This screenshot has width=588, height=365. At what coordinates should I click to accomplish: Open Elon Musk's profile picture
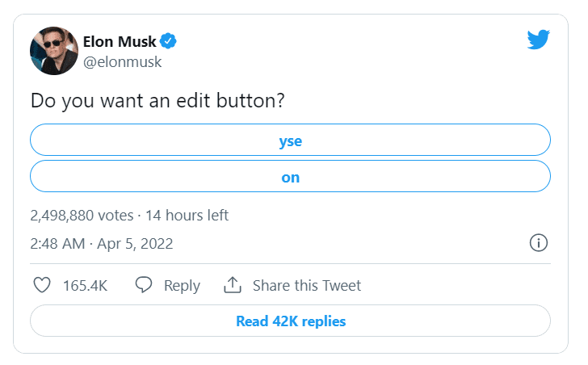coord(54,51)
